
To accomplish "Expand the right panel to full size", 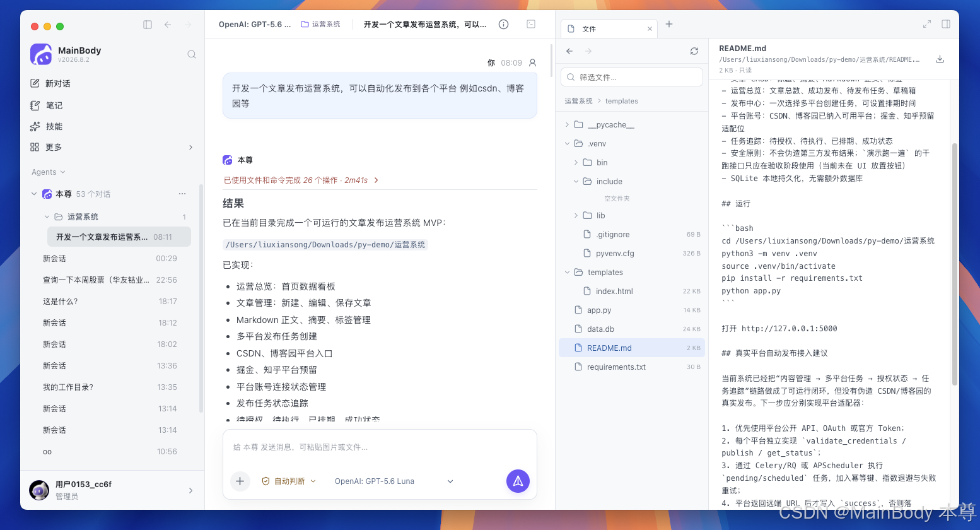I will tap(927, 25).
